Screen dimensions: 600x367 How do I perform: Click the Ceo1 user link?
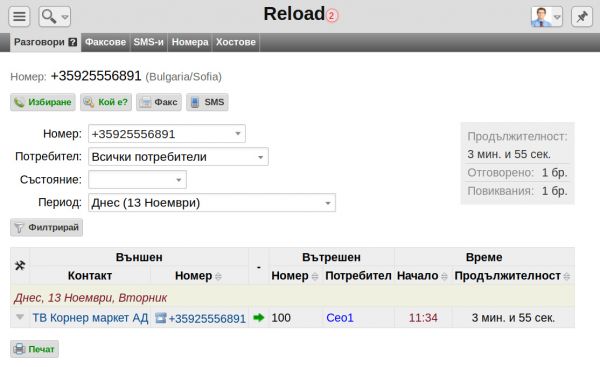pos(340,318)
